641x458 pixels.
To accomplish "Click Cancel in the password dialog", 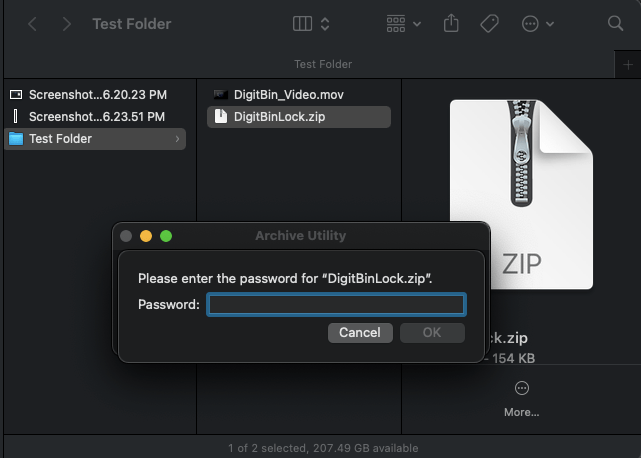I will [360, 332].
